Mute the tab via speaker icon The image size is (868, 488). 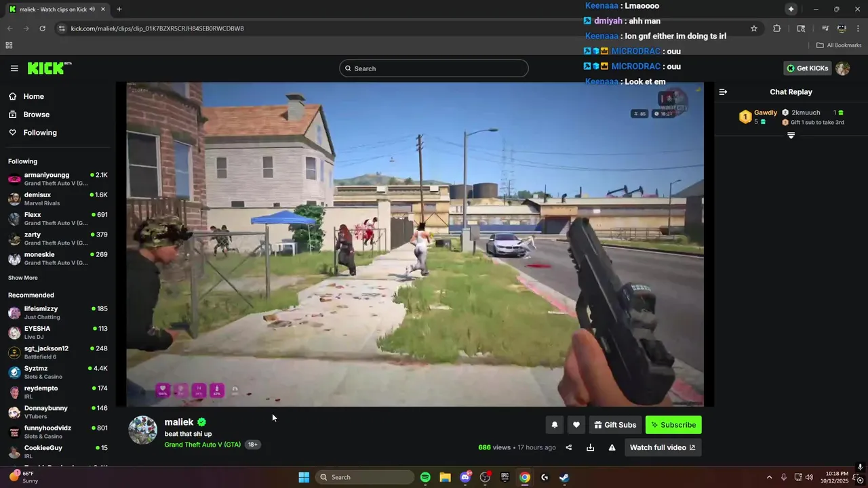tap(92, 9)
